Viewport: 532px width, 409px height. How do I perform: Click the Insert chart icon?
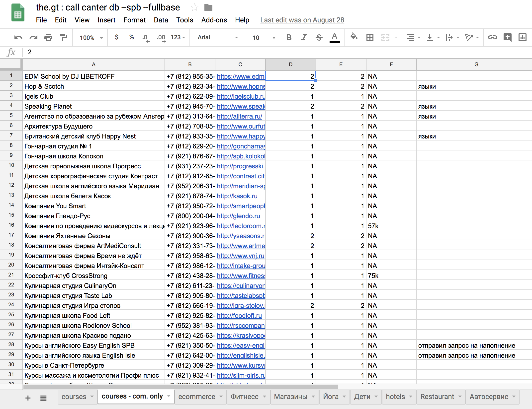(523, 37)
